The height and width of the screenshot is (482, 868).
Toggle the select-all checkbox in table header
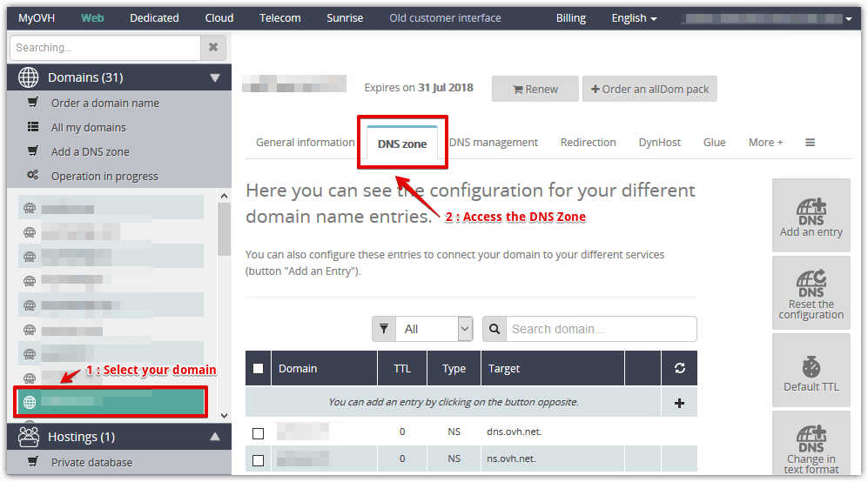259,369
